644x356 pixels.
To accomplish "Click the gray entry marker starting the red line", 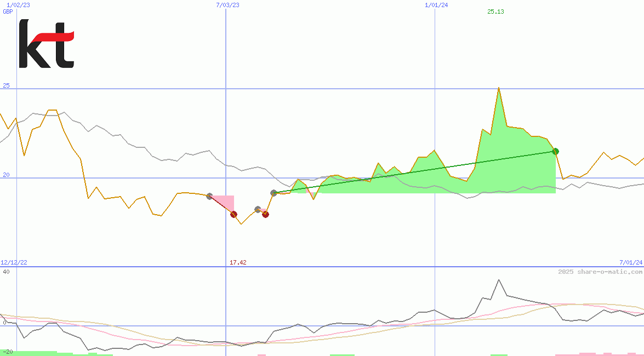I will (x=209, y=196).
